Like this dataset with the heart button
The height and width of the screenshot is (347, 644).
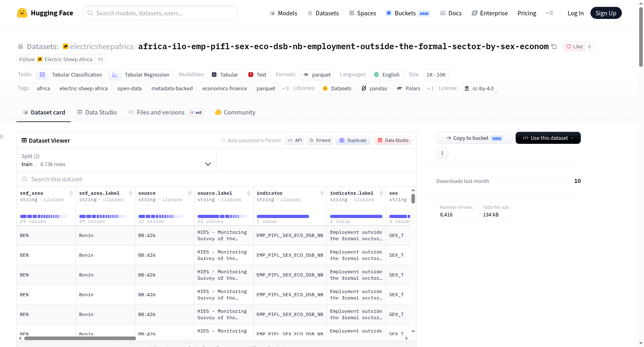tap(574, 46)
